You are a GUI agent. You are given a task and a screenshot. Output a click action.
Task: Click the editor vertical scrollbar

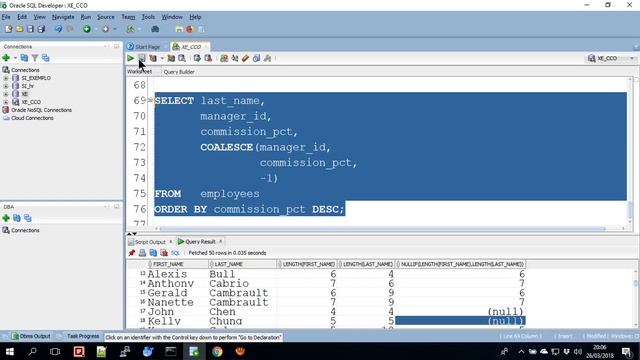coord(630,151)
